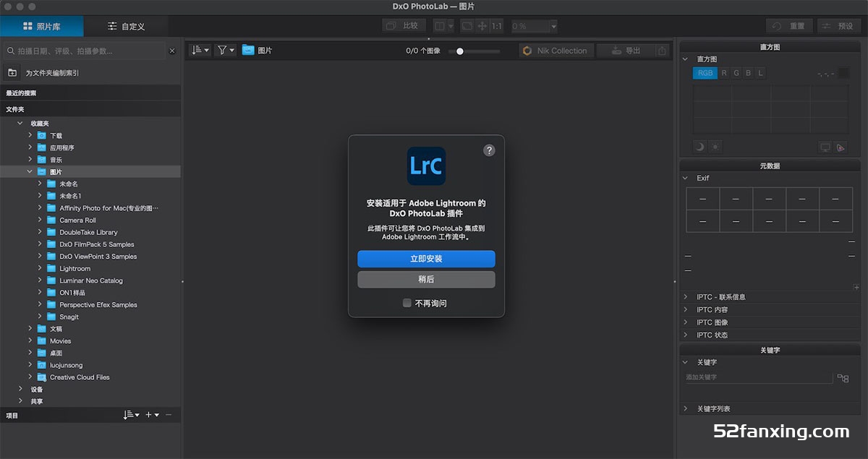The height and width of the screenshot is (459, 868).
Task: Toggle shadow clipping moon icon
Action: pos(699,147)
